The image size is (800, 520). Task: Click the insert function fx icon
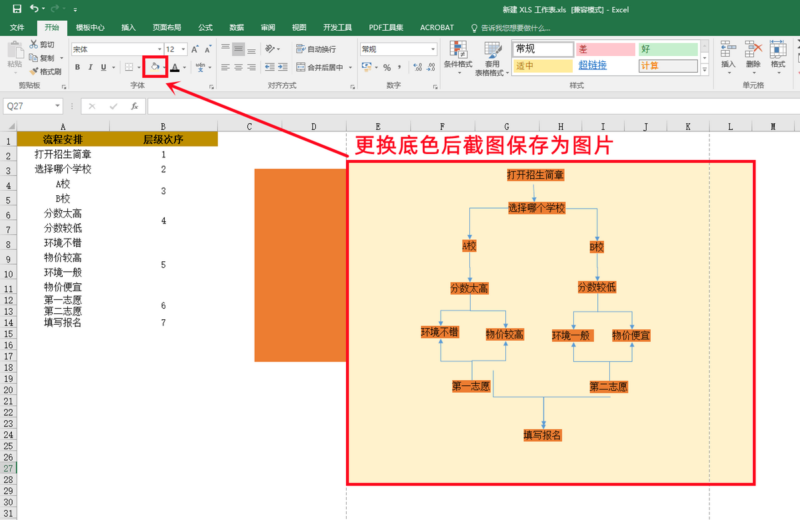point(135,106)
